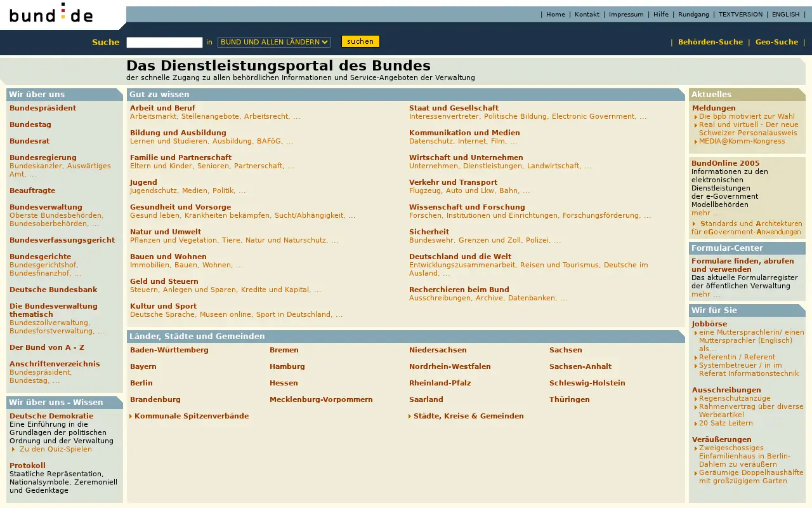Open Bundesverfassungsgericht link
This screenshot has height=508, width=812.
(x=62, y=241)
